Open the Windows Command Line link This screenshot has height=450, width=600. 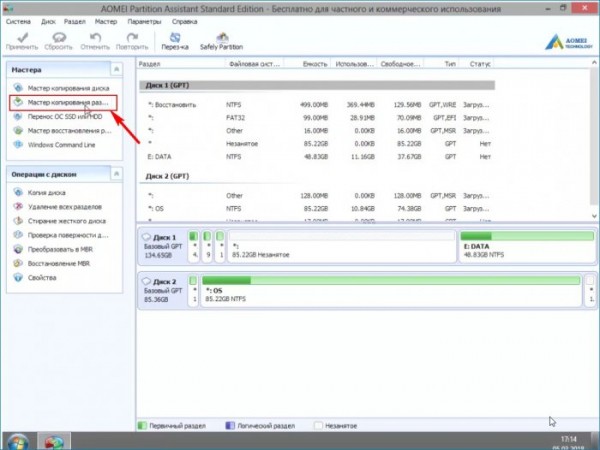click(62, 145)
